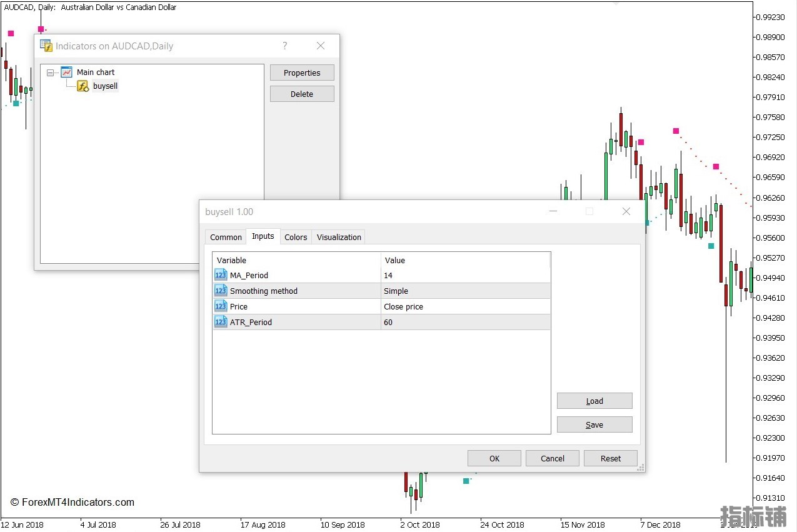The height and width of the screenshot is (532, 797).
Task: Click the Cancel button
Action: click(553, 458)
